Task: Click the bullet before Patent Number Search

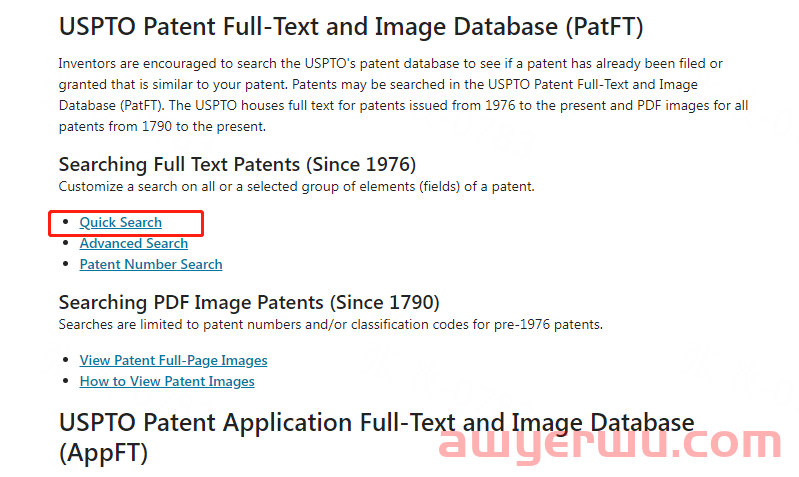Action: 65,263
